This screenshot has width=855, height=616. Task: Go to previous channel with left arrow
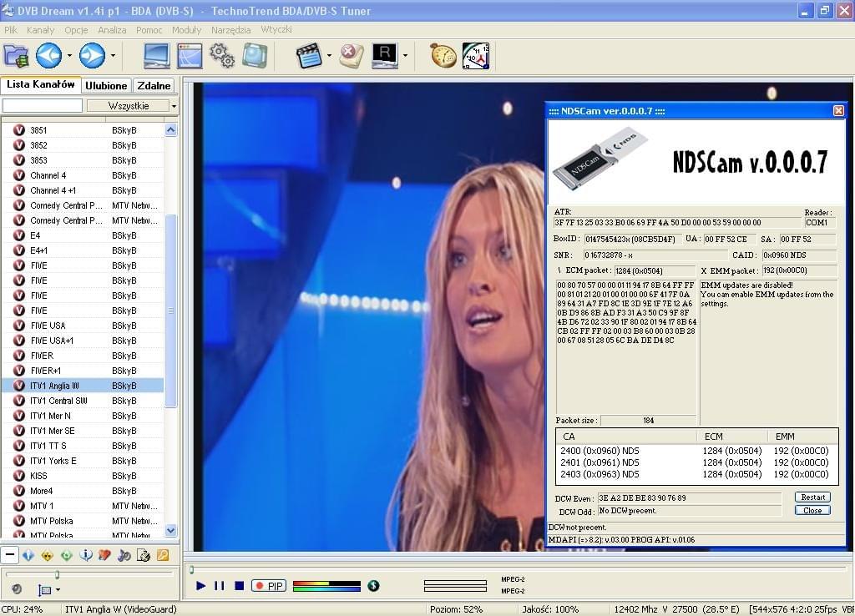click(x=48, y=56)
